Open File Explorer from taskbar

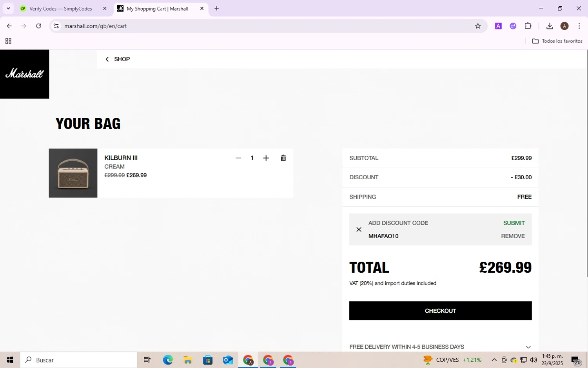pos(188,360)
